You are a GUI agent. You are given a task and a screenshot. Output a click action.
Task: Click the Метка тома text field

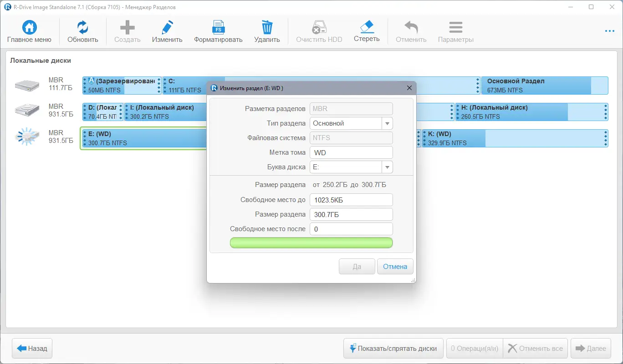[x=351, y=152]
